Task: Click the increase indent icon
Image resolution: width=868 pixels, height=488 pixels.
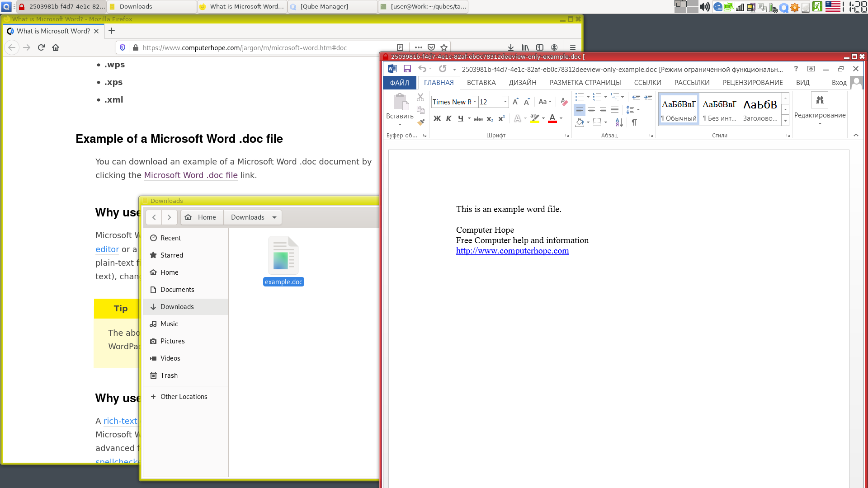Action: (x=648, y=97)
